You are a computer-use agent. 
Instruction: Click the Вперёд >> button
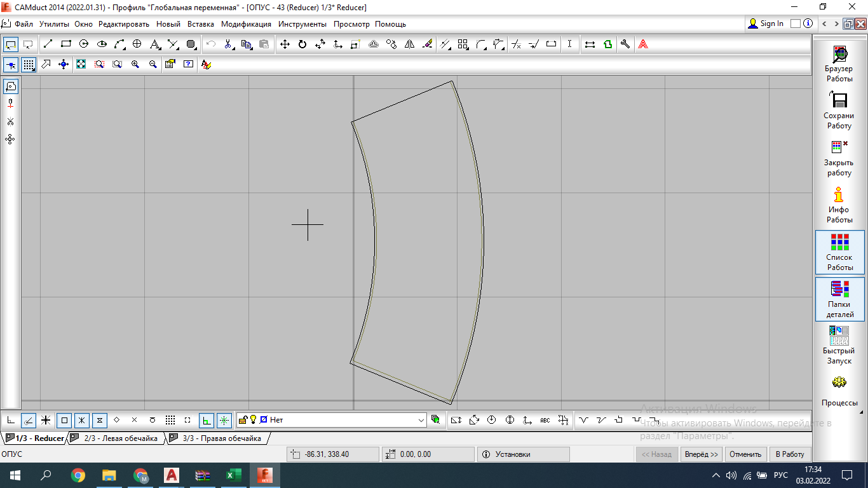pyautogui.click(x=702, y=454)
